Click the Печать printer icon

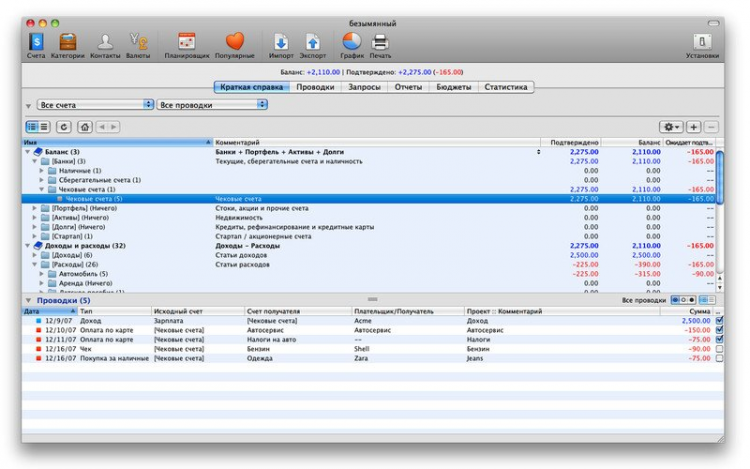[380, 42]
